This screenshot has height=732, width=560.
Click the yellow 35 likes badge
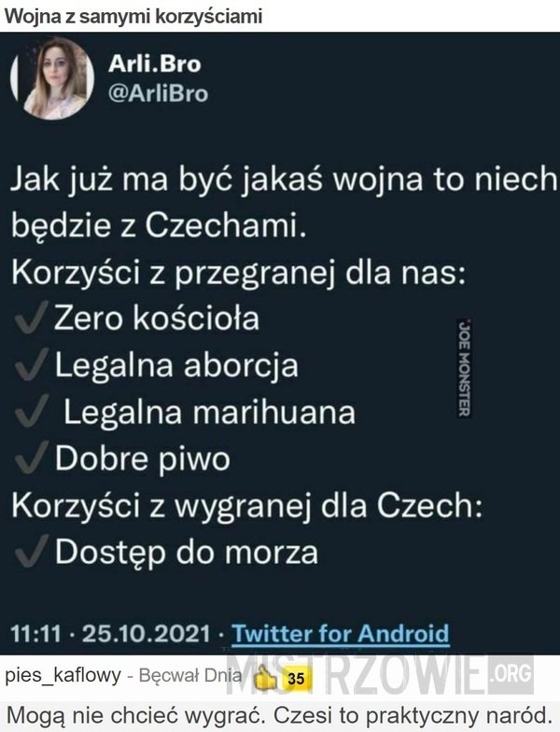[x=296, y=678]
